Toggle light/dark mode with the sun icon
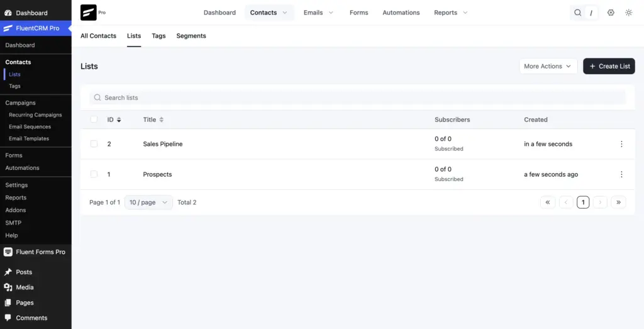The width and height of the screenshot is (644, 329). click(x=628, y=13)
